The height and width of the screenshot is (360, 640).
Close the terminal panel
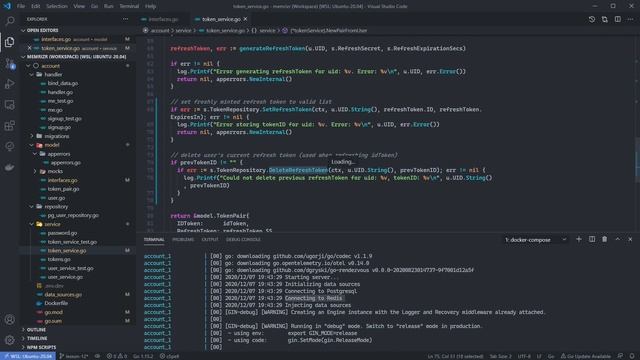coord(630,240)
